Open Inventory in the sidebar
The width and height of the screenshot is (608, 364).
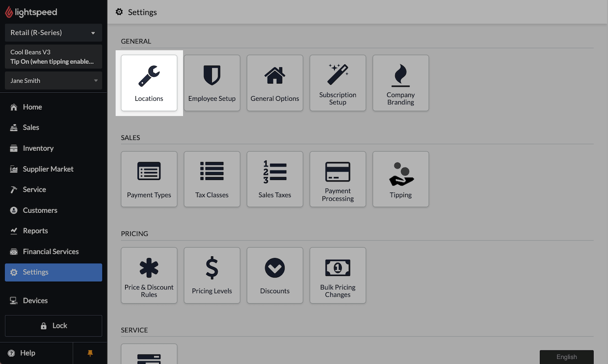pyautogui.click(x=53, y=148)
